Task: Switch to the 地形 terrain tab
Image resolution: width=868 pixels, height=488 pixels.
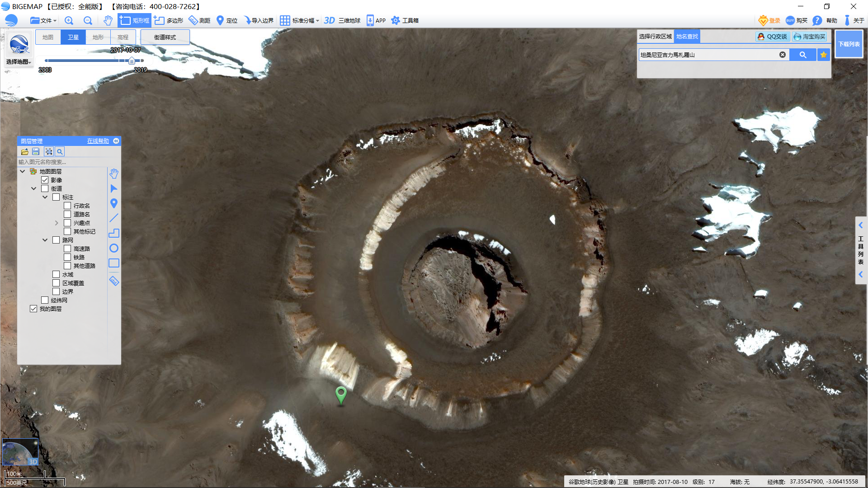Action: pos(98,37)
